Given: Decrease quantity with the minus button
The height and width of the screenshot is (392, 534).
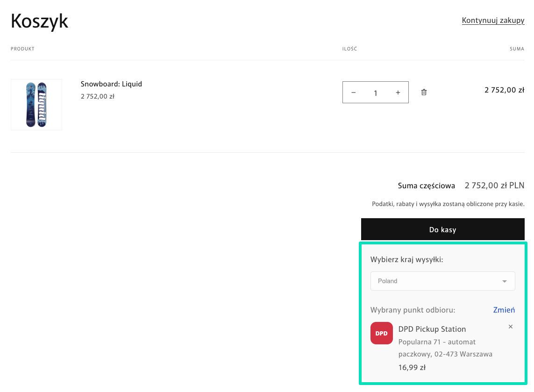Looking at the screenshot, I should click(354, 93).
